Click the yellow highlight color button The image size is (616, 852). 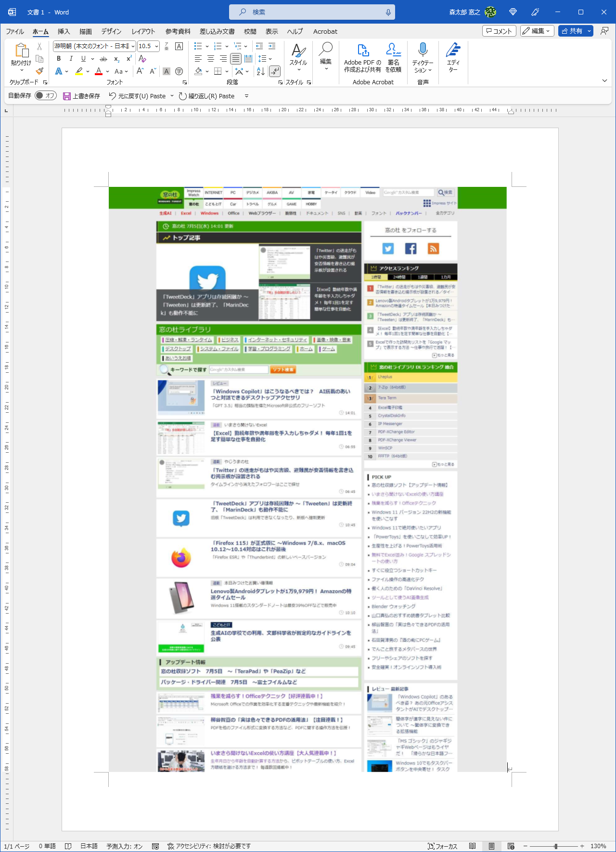(79, 71)
